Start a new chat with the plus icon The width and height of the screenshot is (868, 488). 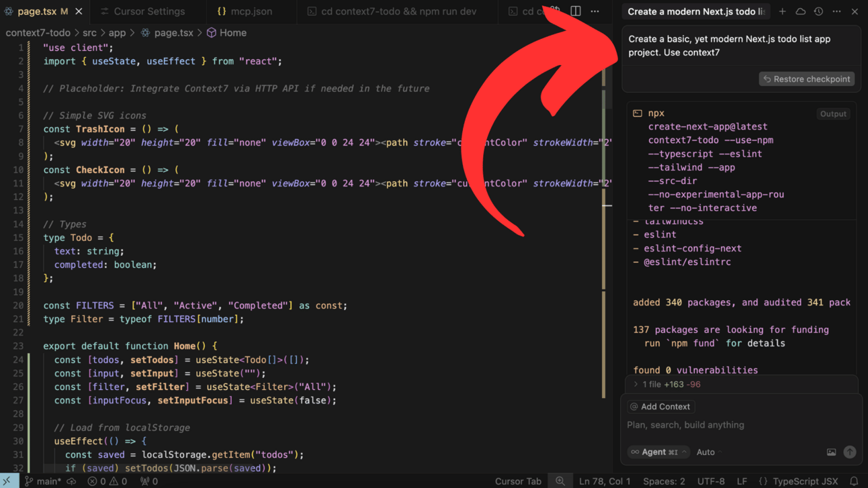tap(782, 11)
